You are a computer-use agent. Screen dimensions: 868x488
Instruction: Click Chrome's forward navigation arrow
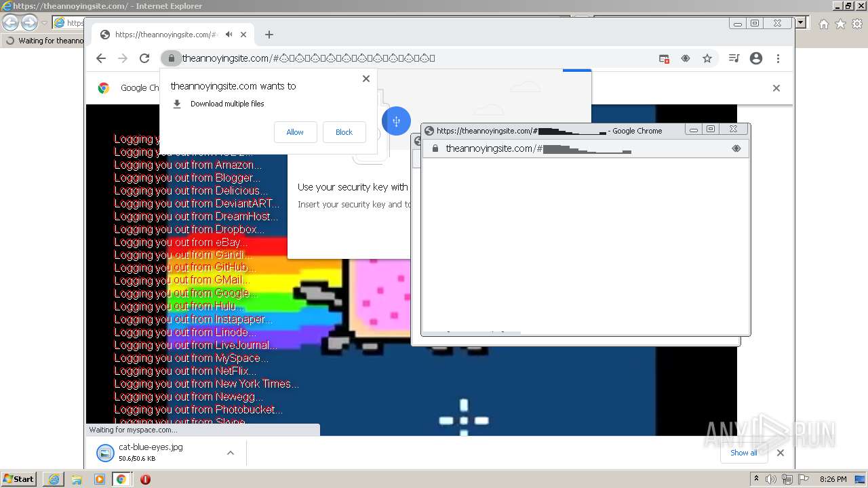pos(123,58)
